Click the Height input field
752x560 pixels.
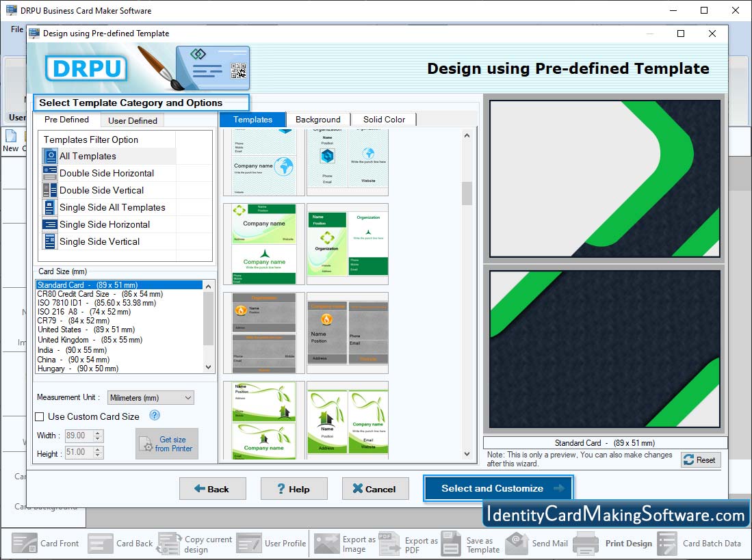point(79,452)
